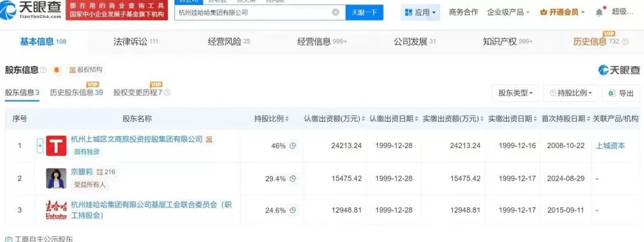Open the 开通会员 membership dropdown

[562, 12]
